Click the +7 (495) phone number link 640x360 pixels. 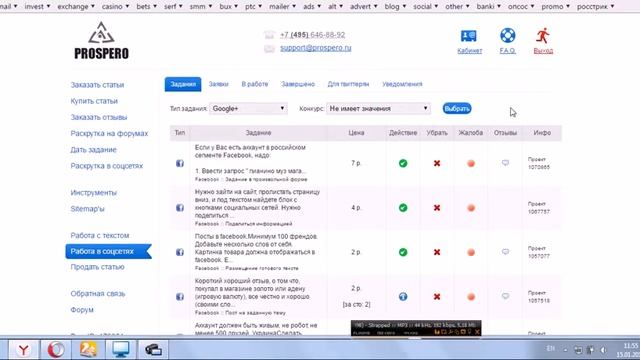point(312,35)
